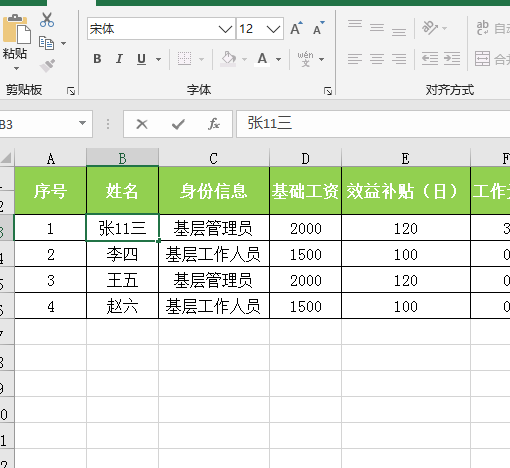Select cell containing 王五

(x=122, y=280)
